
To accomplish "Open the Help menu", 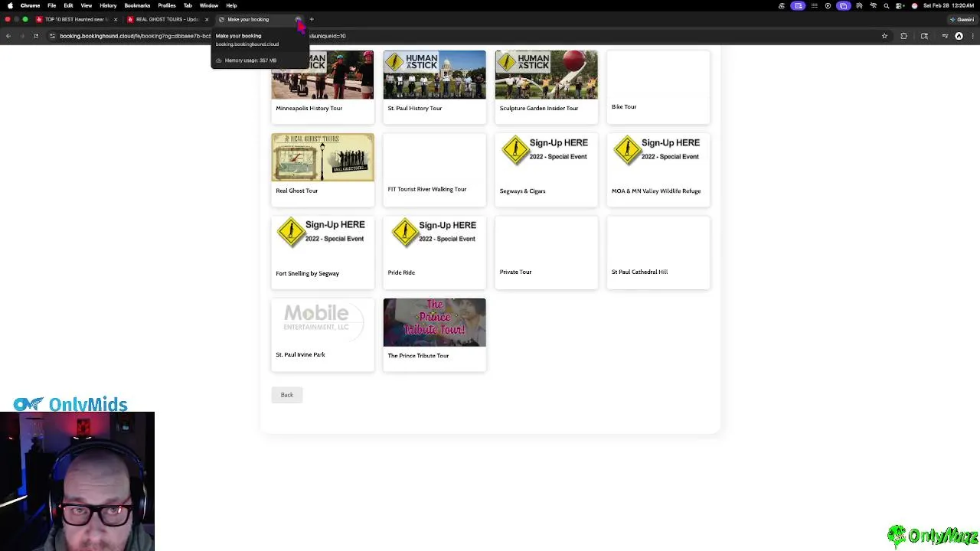I will point(231,5).
